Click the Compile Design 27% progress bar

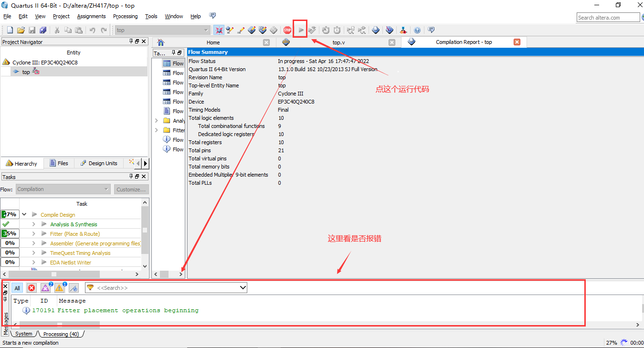click(10, 215)
